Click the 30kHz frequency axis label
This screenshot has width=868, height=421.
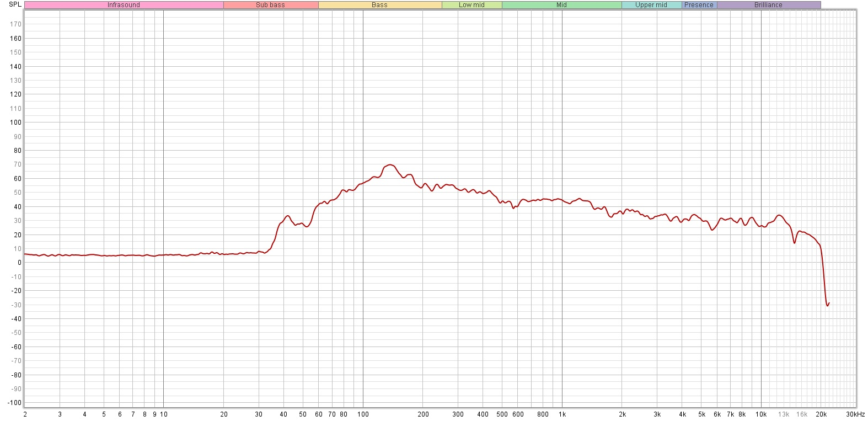click(x=855, y=414)
